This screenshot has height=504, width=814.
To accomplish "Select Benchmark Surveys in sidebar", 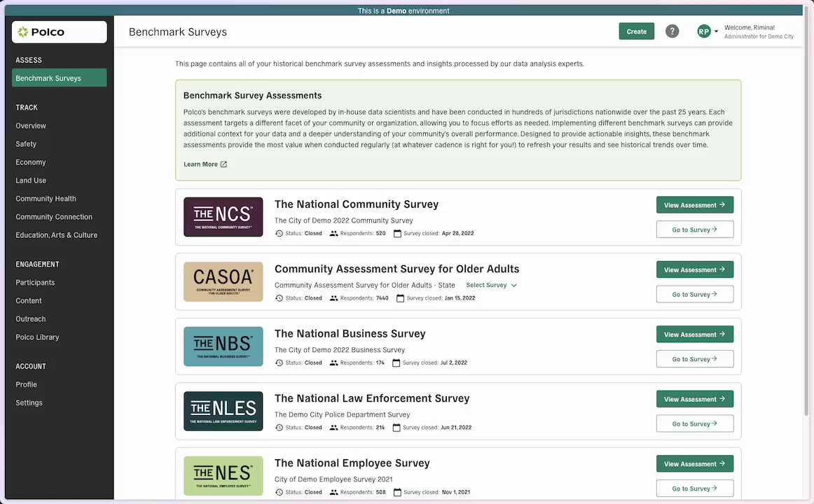I will pos(59,78).
